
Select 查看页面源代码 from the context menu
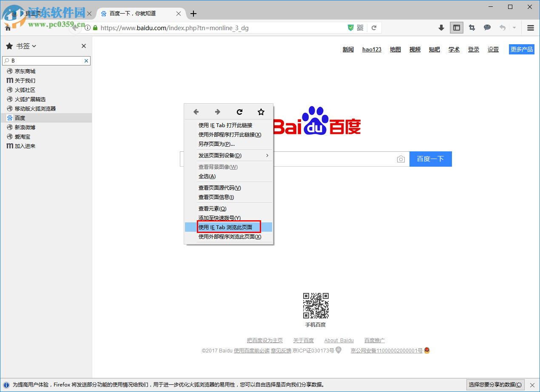(219, 187)
